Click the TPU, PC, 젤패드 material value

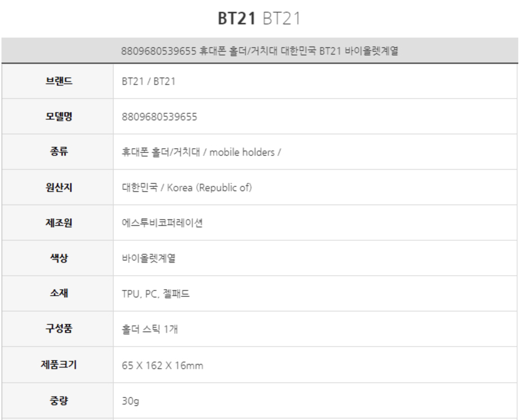(155, 294)
